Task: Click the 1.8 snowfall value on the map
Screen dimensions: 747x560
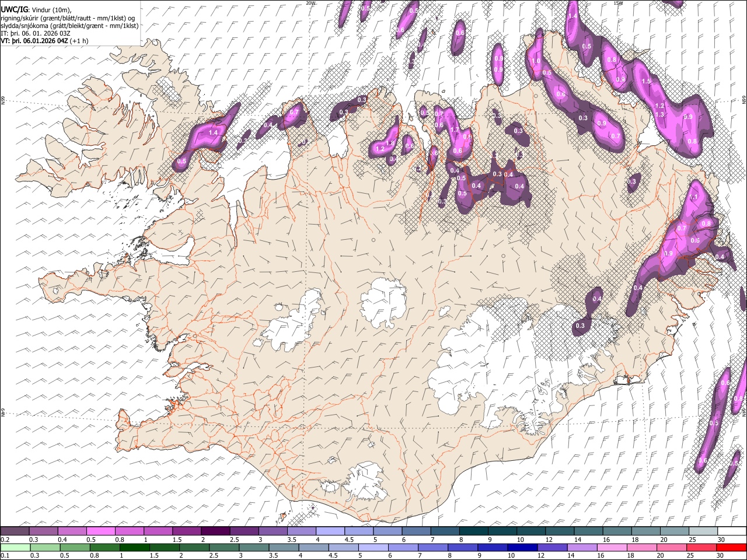Action: click(x=390, y=143)
